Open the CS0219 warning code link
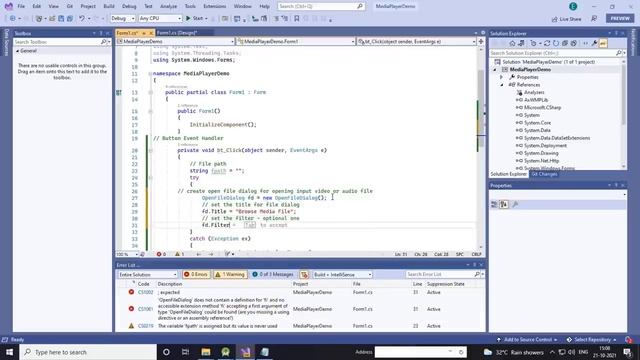Screen dimensions: 640x360 pos(145,326)
